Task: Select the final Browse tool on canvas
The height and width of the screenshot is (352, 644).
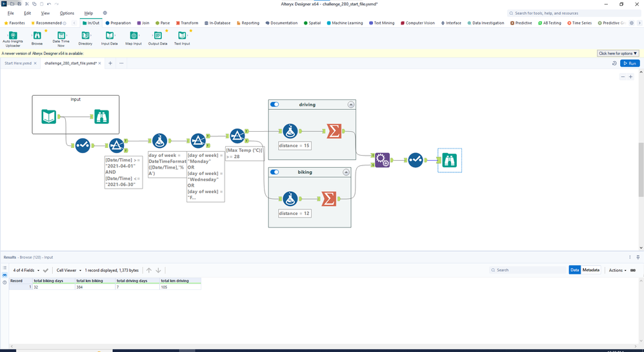Action: tap(450, 160)
